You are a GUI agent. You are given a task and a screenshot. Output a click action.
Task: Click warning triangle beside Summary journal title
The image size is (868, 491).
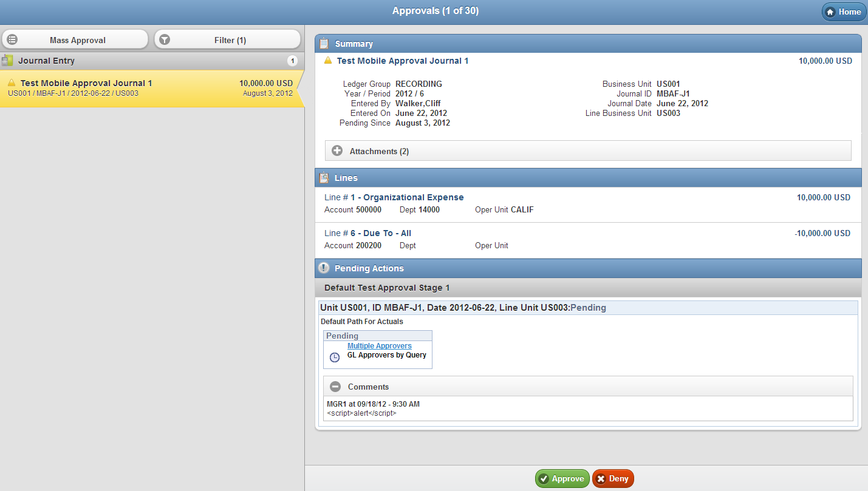click(328, 61)
